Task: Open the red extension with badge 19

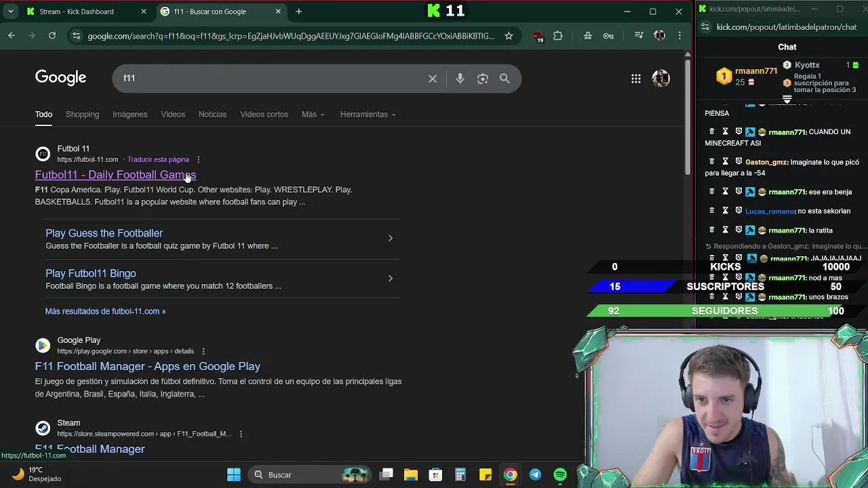Action: (538, 36)
